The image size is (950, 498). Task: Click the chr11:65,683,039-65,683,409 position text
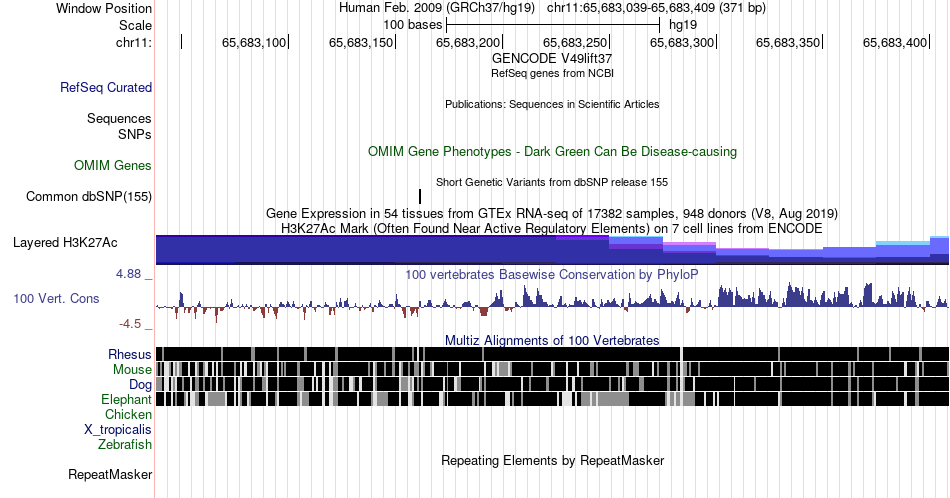tap(656, 8)
